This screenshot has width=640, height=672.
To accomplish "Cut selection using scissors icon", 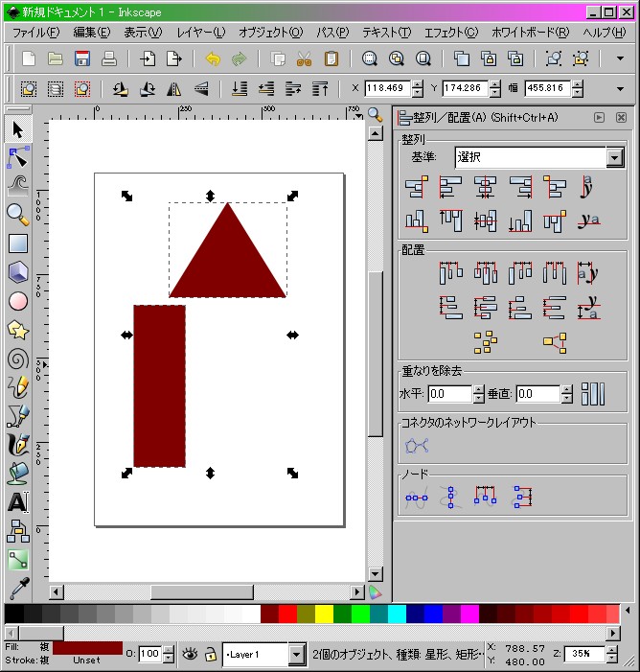I will (x=304, y=58).
